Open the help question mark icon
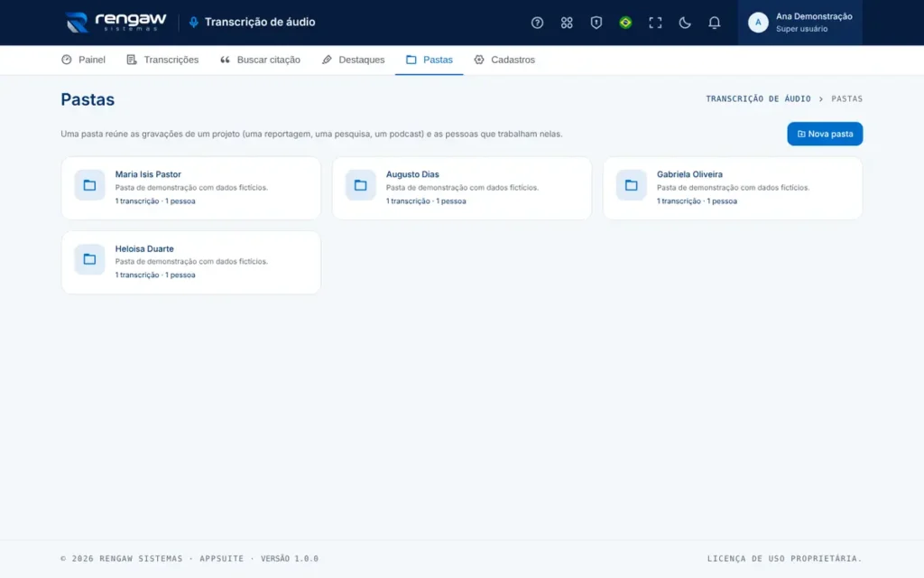The width and height of the screenshot is (924, 578). pyautogui.click(x=537, y=23)
